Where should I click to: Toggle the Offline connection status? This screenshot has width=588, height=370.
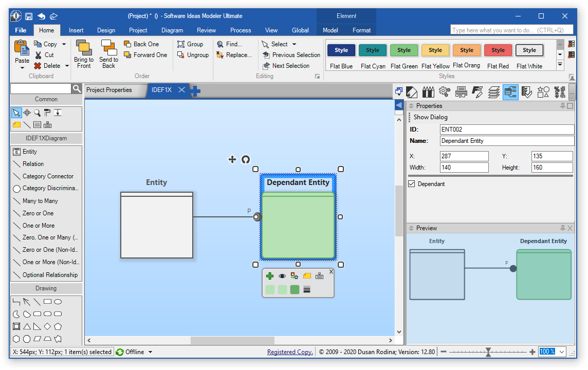tap(135, 352)
